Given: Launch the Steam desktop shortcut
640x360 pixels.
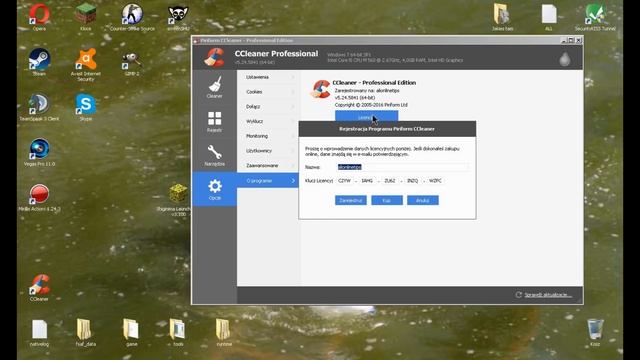Looking at the screenshot, I should tap(39, 62).
